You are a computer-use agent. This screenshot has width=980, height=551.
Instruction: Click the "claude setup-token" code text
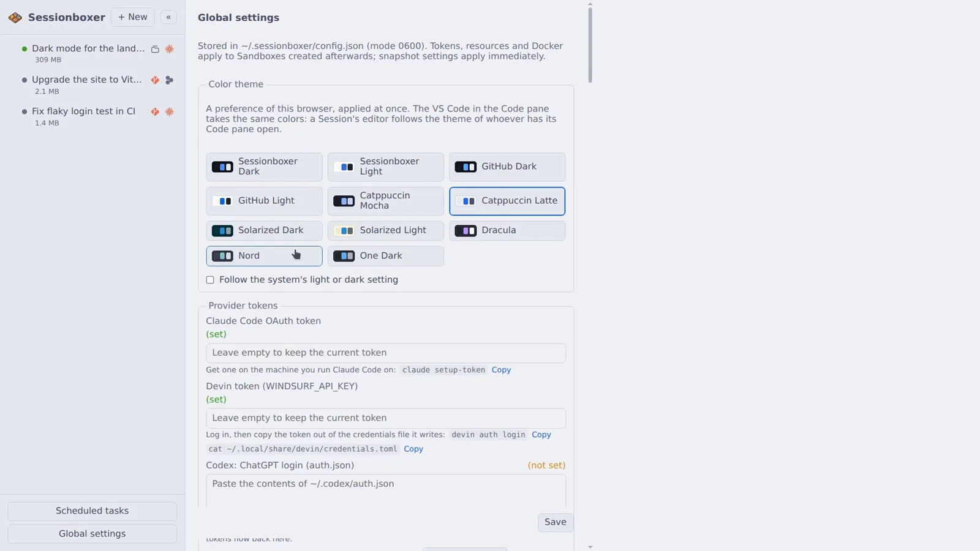pyautogui.click(x=443, y=370)
